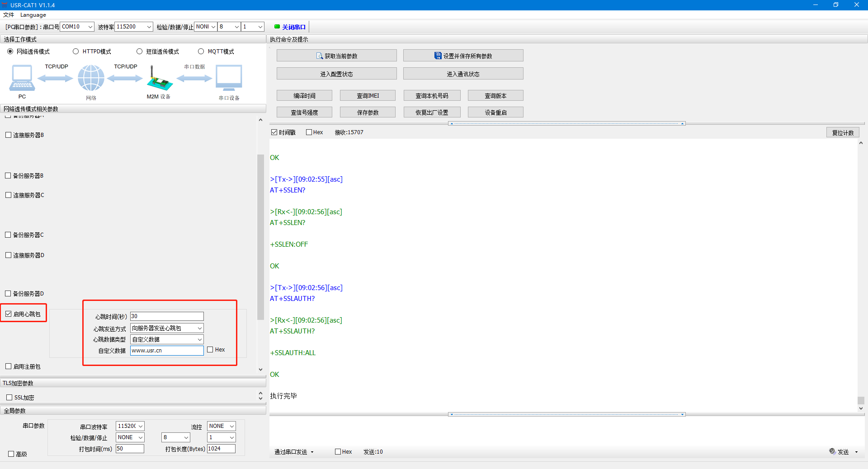Click the green close serial port indicator
The width and height of the screenshot is (868, 469).
point(277,27)
